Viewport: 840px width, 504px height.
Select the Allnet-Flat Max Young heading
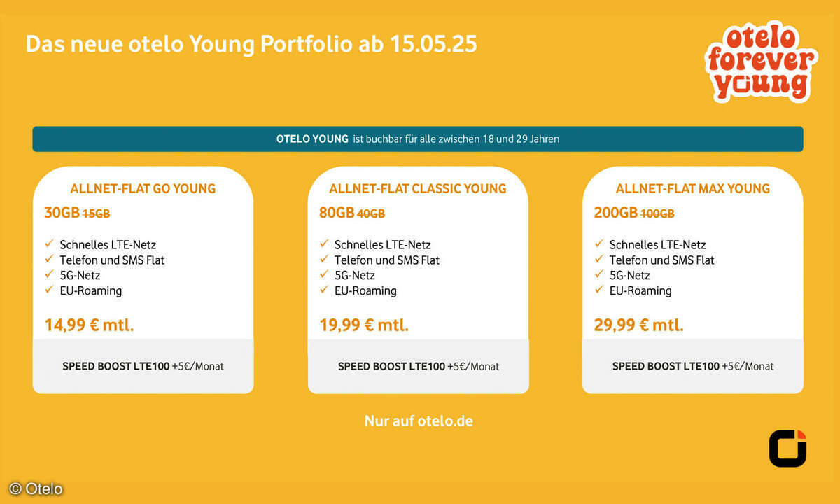click(x=693, y=188)
